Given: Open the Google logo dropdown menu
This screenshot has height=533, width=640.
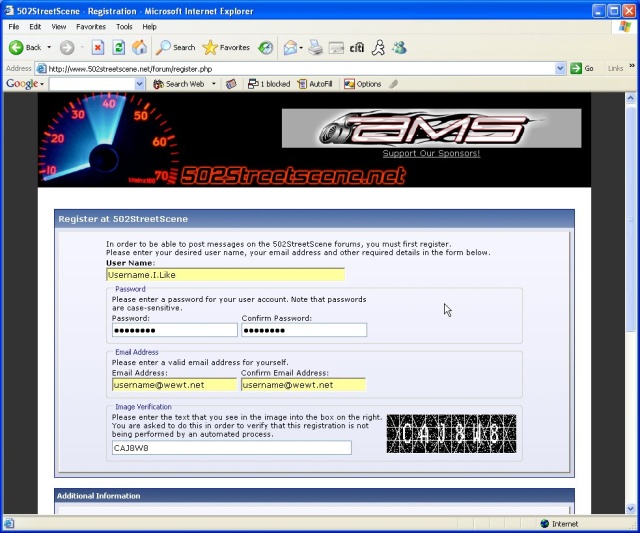Looking at the screenshot, I should tap(25, 84).
